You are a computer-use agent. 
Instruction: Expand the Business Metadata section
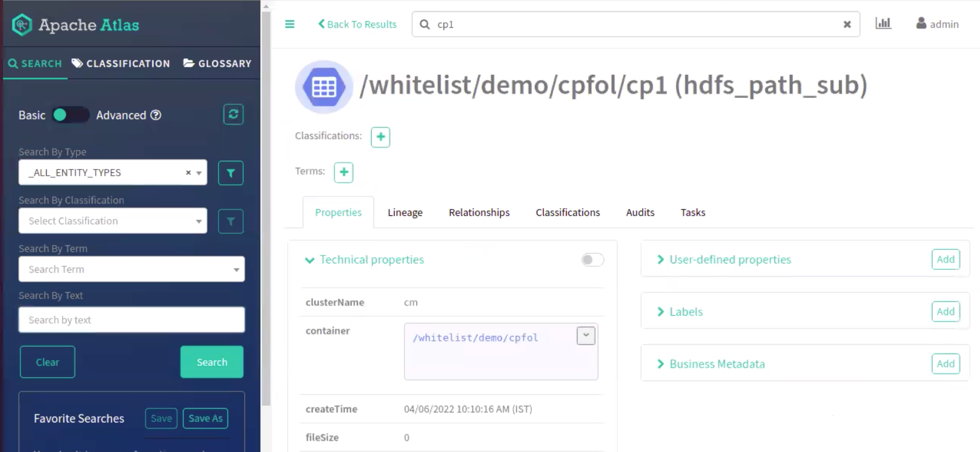(717, 364)
